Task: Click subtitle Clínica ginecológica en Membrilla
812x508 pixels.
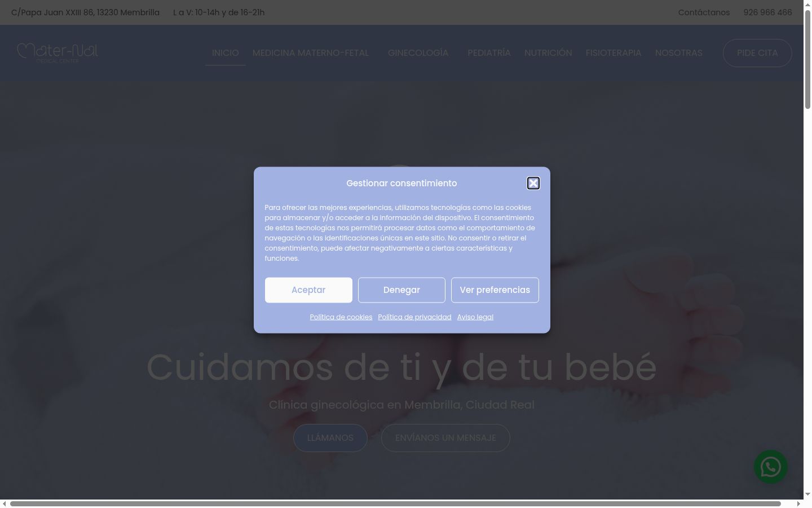Action: click(x=401, y=405)
